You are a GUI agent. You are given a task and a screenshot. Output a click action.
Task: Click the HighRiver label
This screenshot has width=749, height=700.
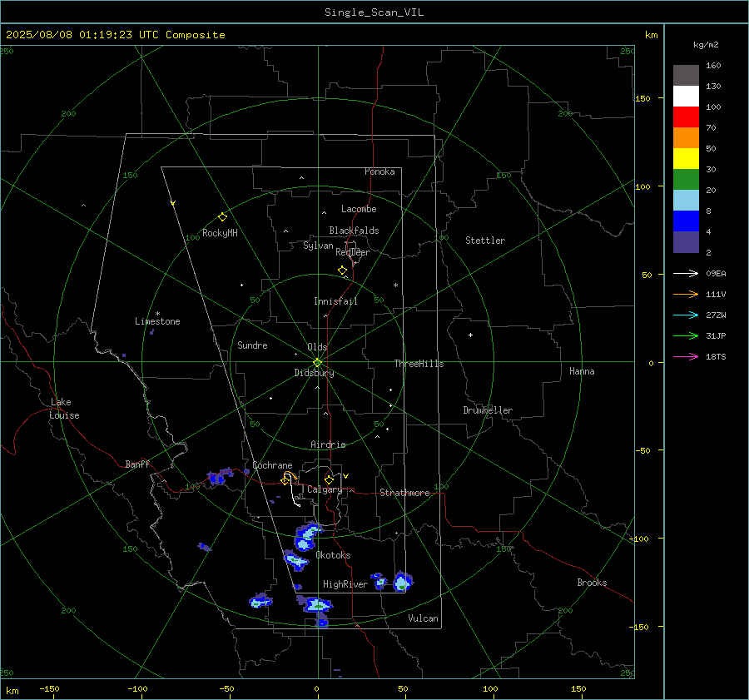point(345,584)
